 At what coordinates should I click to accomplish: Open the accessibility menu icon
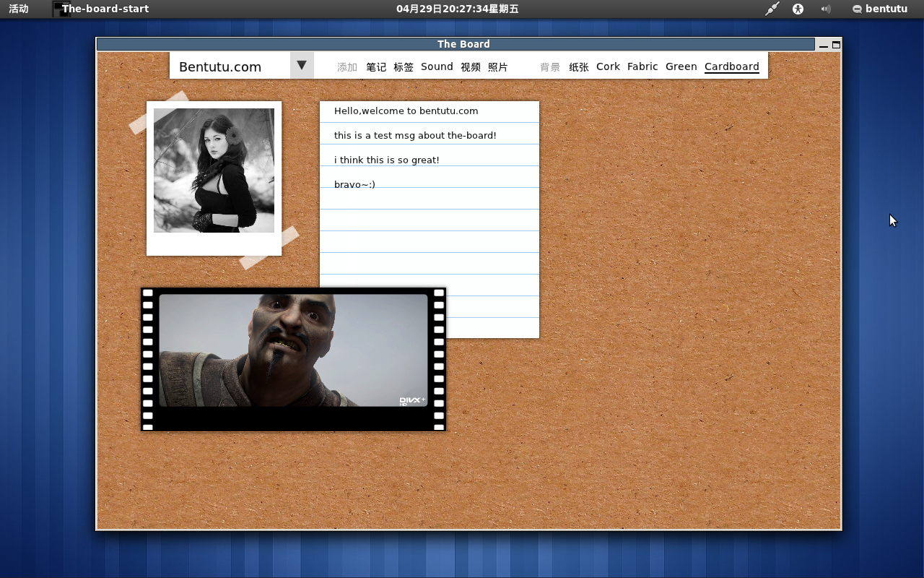(x=798, y=9)
